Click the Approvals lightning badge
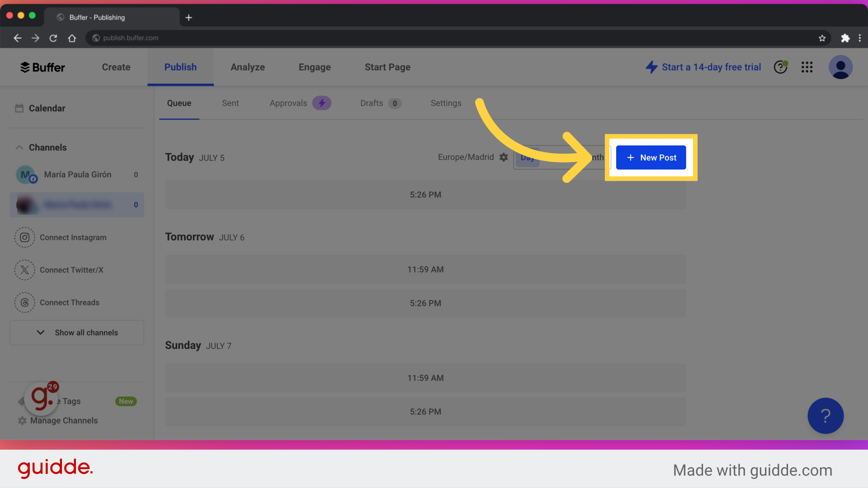This screenshot has height=488, width=868. click(x=322, y=103)
